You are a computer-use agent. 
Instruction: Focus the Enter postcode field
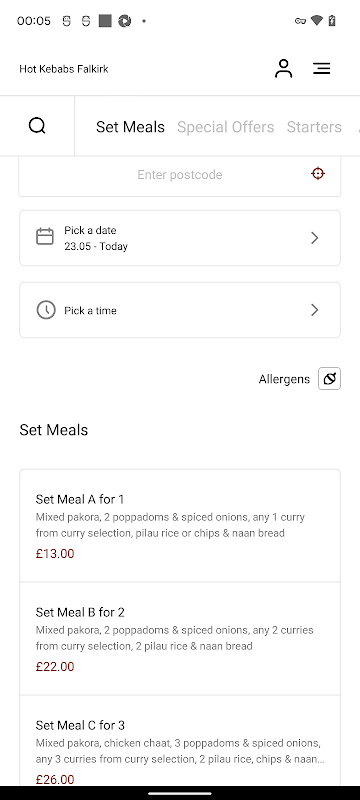coord(179,174)
